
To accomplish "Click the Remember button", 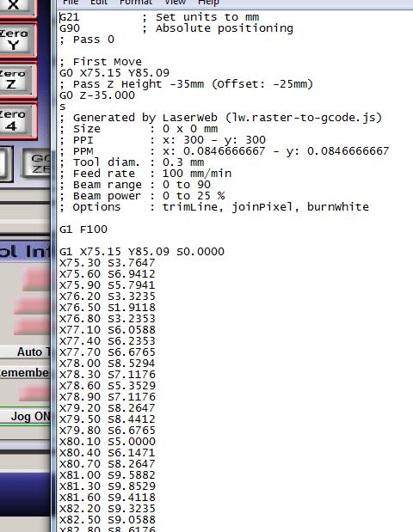I will pyautogui.click(x=25, y=372).
